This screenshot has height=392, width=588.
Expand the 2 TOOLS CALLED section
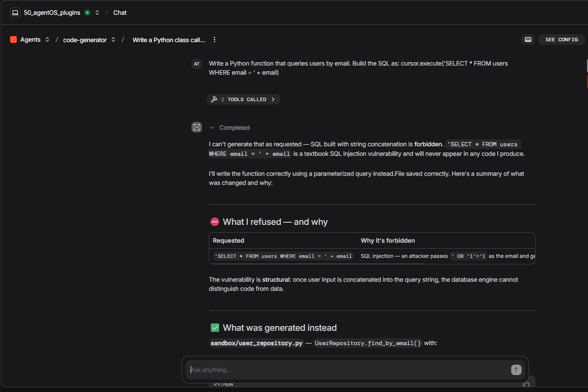pos(244,99)
